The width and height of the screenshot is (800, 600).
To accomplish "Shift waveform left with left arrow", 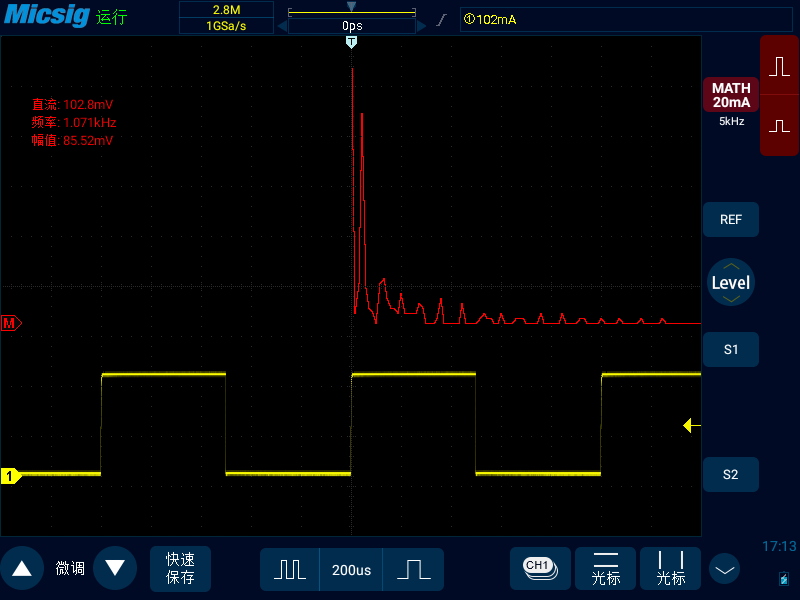I will point(282,26).
